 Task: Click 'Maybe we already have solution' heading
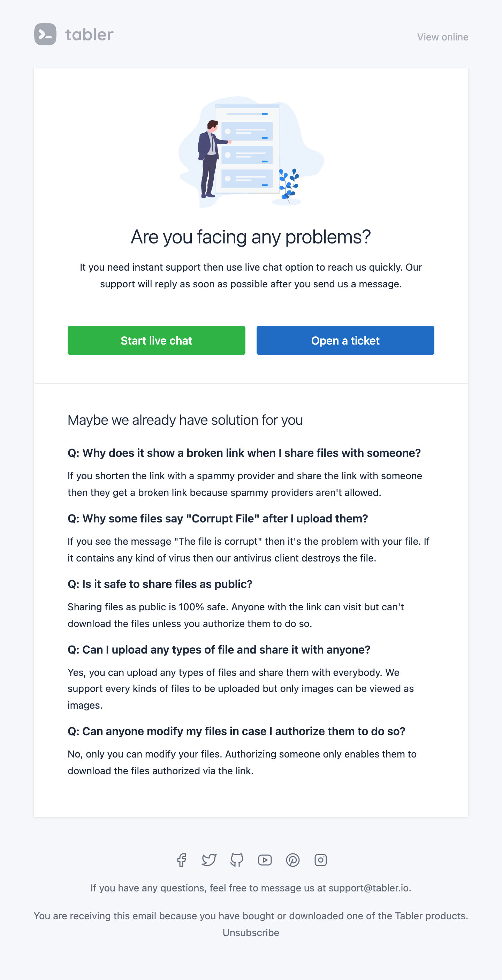click(x=185, y=420)
